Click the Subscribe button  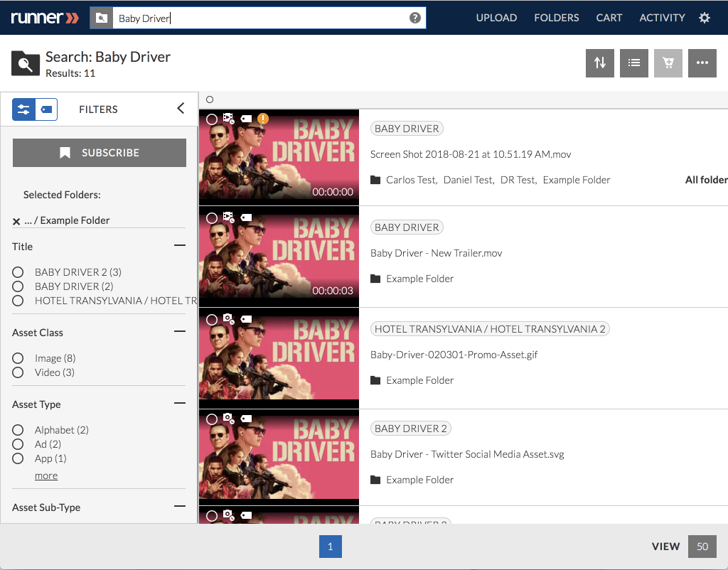(100, 153)
